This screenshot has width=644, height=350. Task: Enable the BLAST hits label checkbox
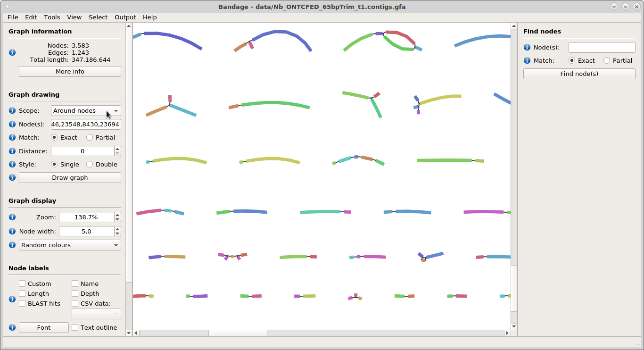22,303
